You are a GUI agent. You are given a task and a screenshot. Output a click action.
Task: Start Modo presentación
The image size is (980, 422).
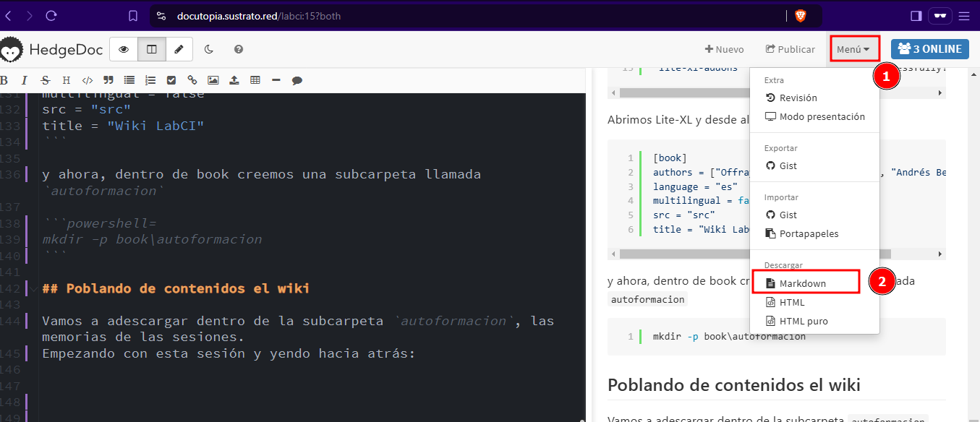pos(814,116)
